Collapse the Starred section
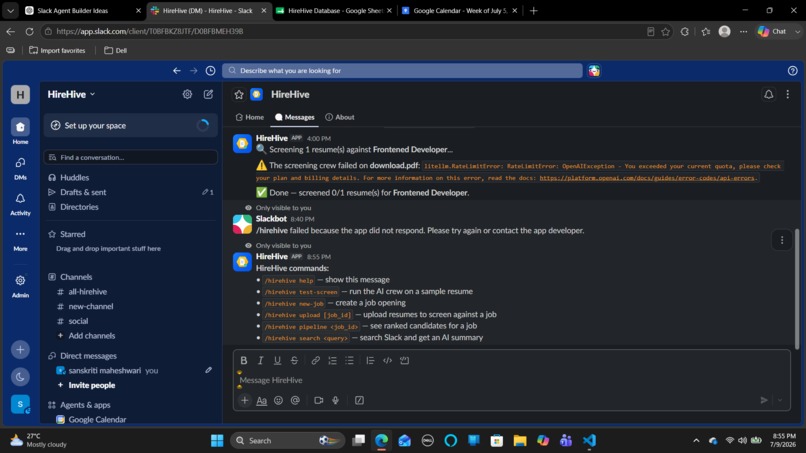The width and height of the screenshot is (806, 453). point(72,234)
